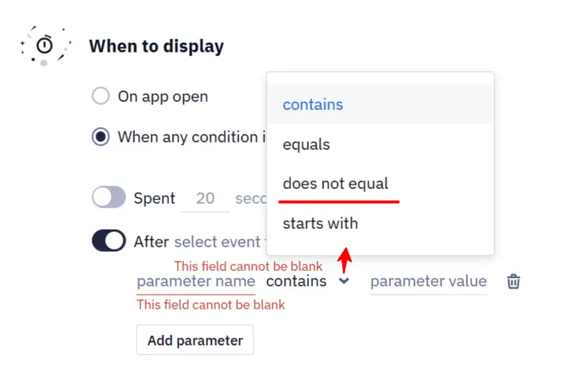Click the Add parameter button
Viewport: 588px width, 378px height.
coord(195,340)
